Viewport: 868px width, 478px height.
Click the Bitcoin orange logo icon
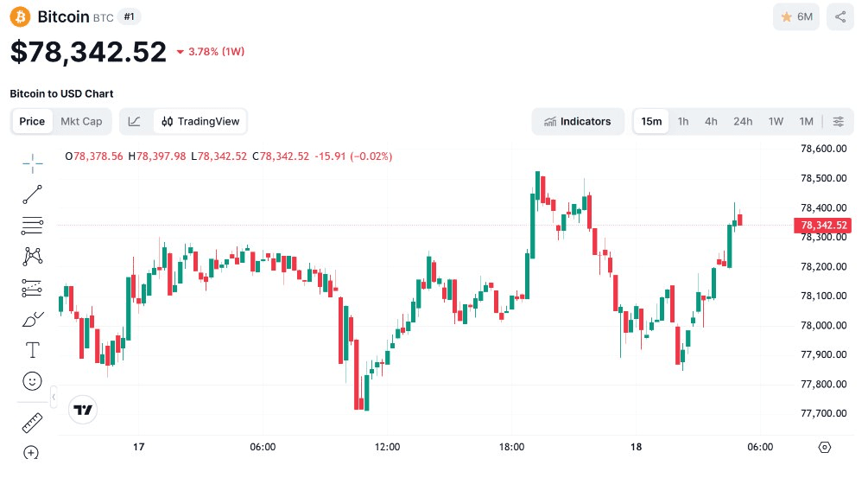21,16
